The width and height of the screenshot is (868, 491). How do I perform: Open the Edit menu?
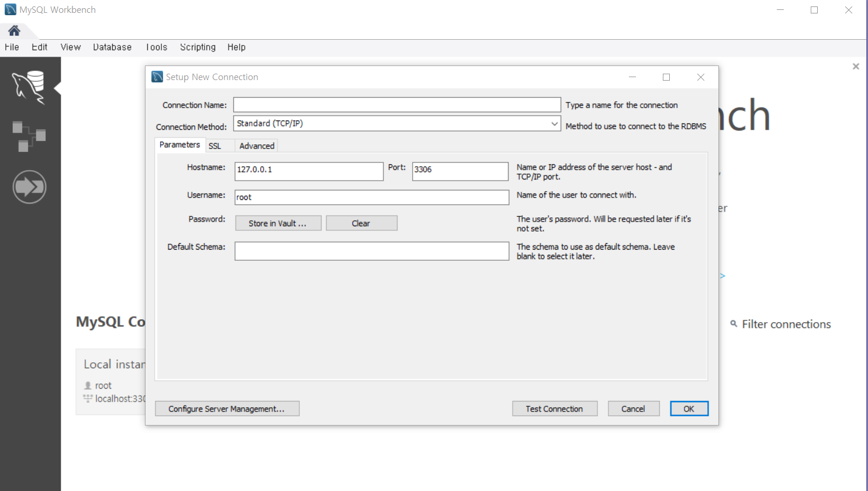point(40,47)
